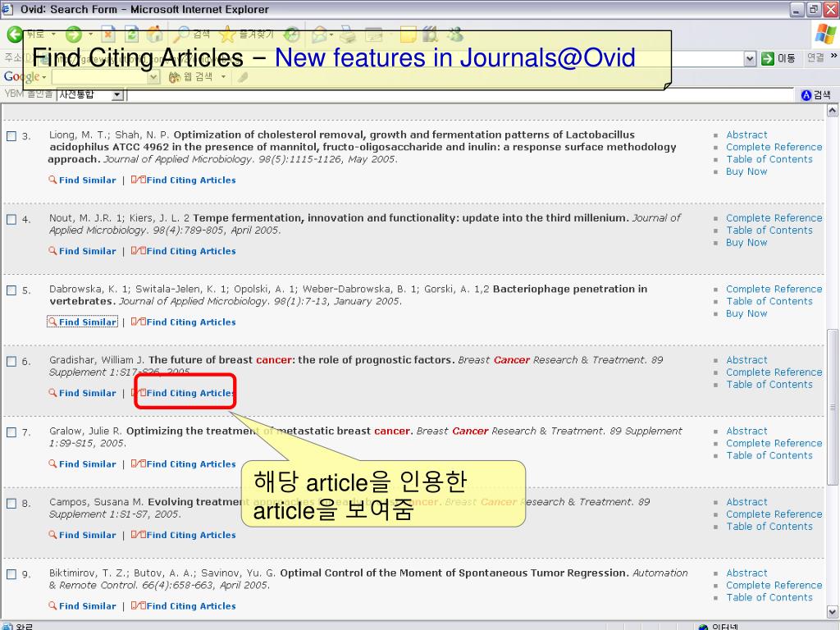The image size is (840, 630).
Task: Click the YBM dictionary search input field
Action: point(462,95)
